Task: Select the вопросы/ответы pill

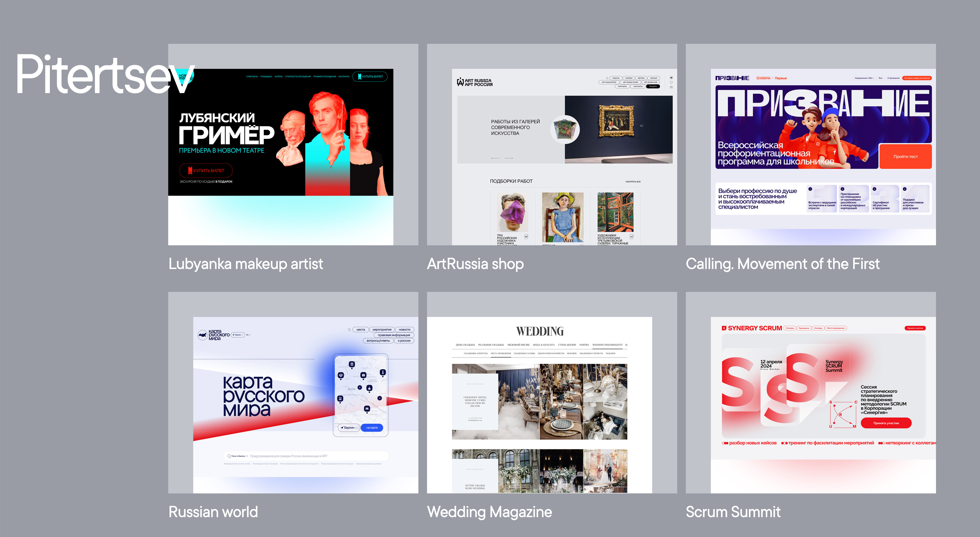Action: click(378, 341)
